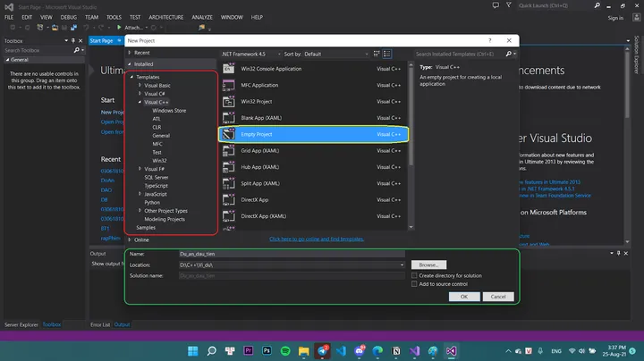
Task: Open the ARCHITECTURE menu
Action: (x=166, y=17)
